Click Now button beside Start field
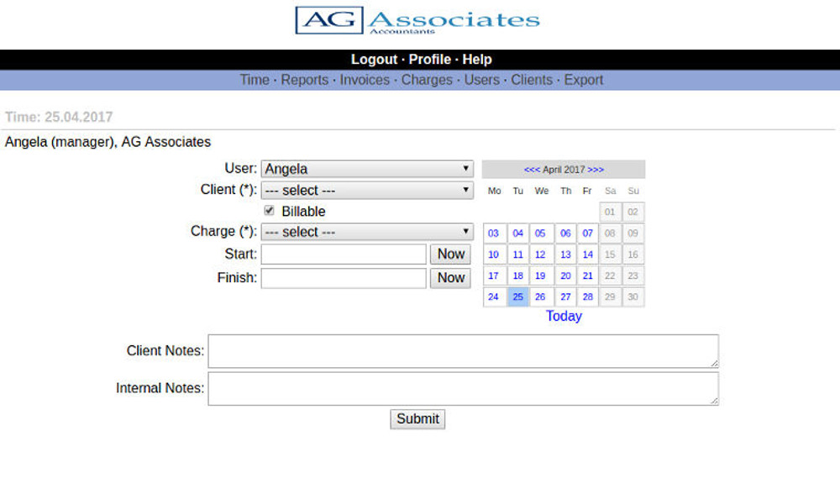The image size is (840, 504). coord(450,255)
